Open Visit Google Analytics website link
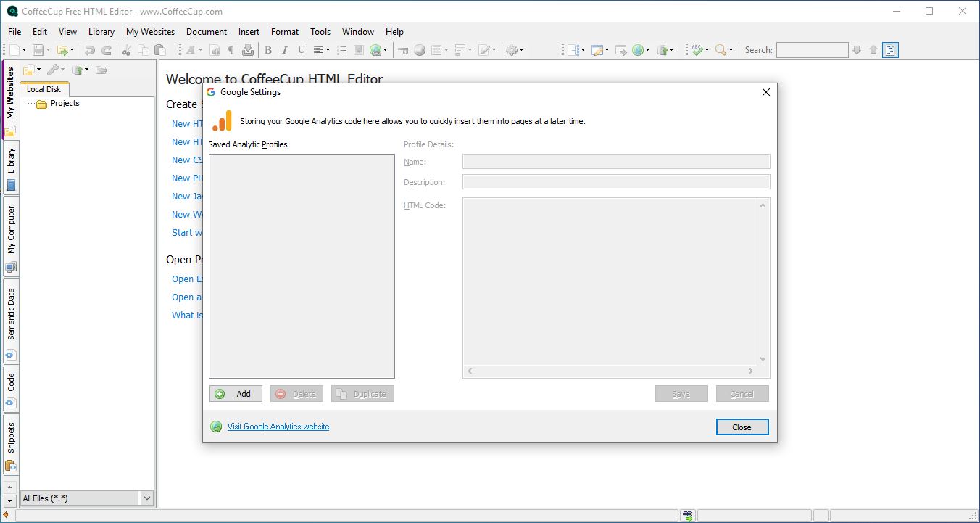The image size is (980, 523). click(278, 427)
